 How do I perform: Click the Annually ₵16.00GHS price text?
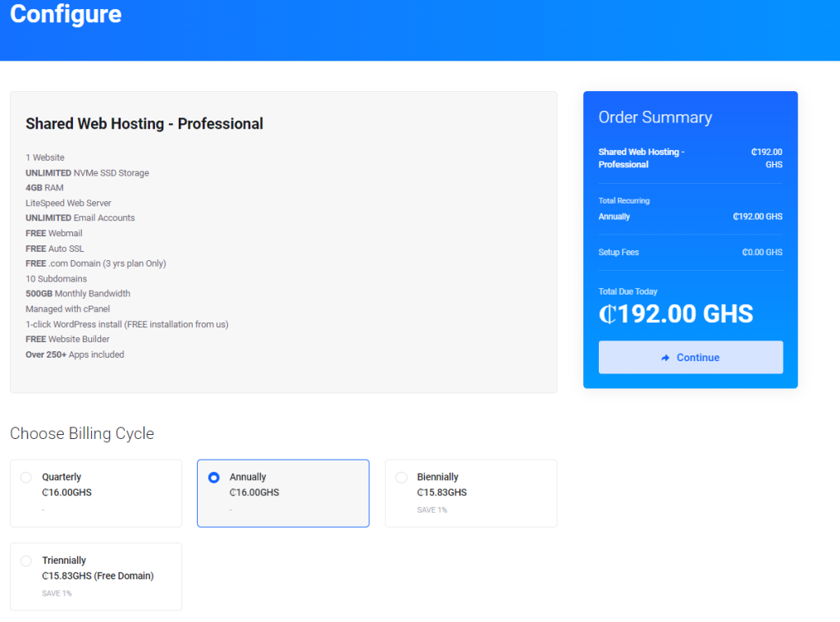254,492
